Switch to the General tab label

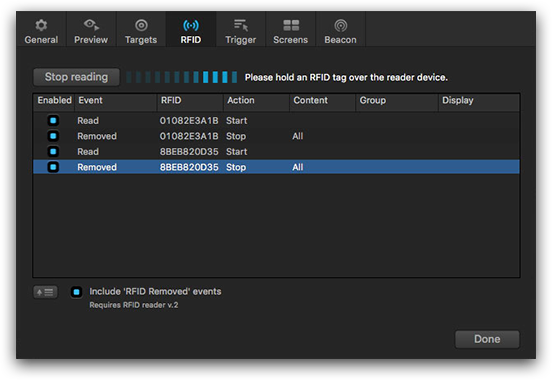[x=41, y=40]
